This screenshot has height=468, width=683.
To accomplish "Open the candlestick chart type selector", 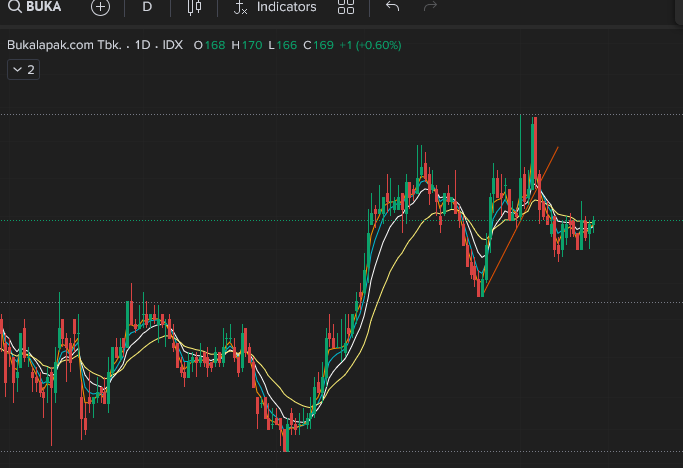I will [x=194, y=7].
